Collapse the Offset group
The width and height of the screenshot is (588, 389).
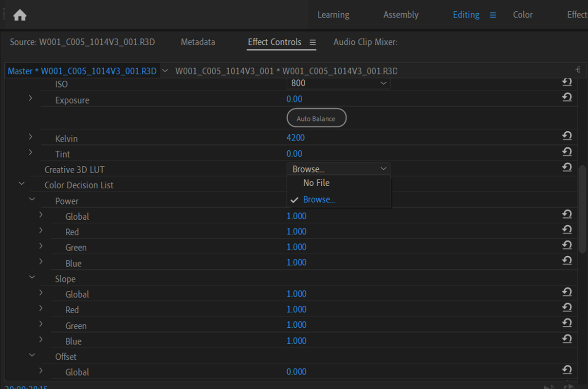[x=32, y=355]
